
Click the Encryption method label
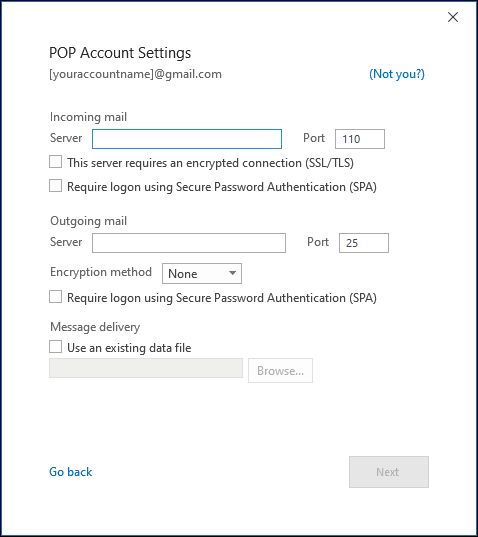coord(101,272)
